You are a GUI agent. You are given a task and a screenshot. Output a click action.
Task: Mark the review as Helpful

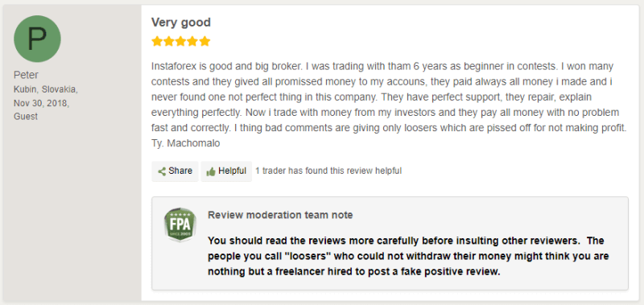[226, 171]
